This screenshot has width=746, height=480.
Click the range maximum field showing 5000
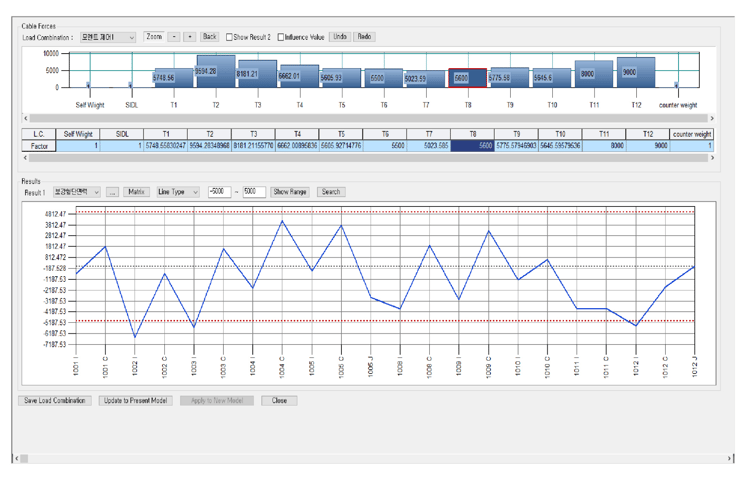(253, 192)
